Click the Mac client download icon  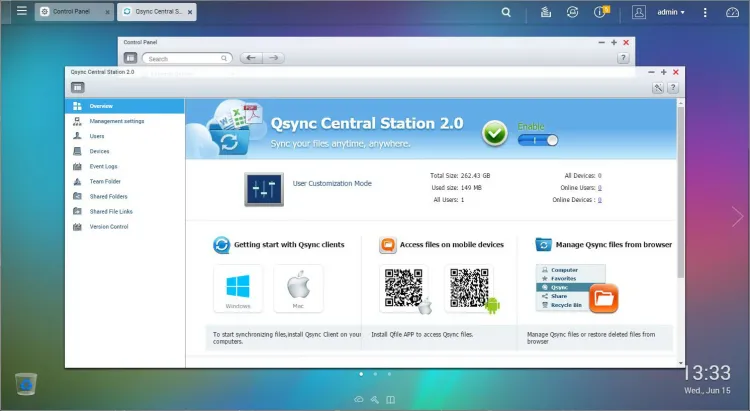pyautogui.click(x=298, y=288)
